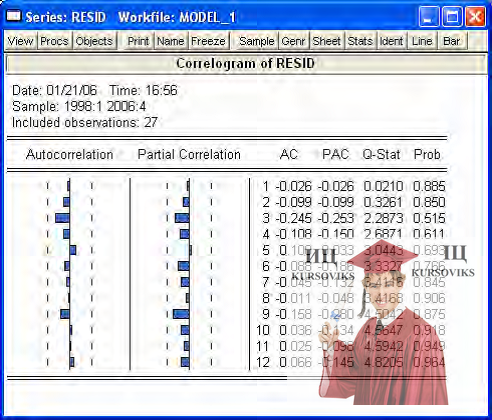This screenshot has height=420, width=492.
Task: Click the series window icon in title bar
Action: pyautogui.click(x=13, y=16)
